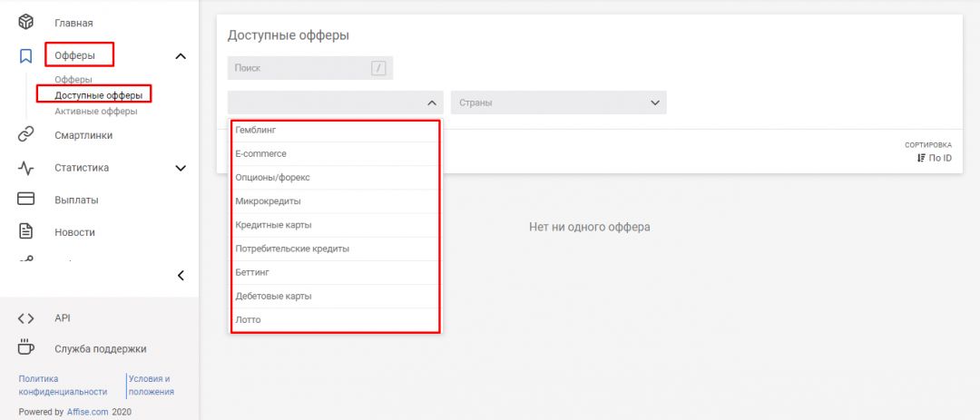
Task: Click the code brackets icon for API
Action: click(x=26, y=318)
